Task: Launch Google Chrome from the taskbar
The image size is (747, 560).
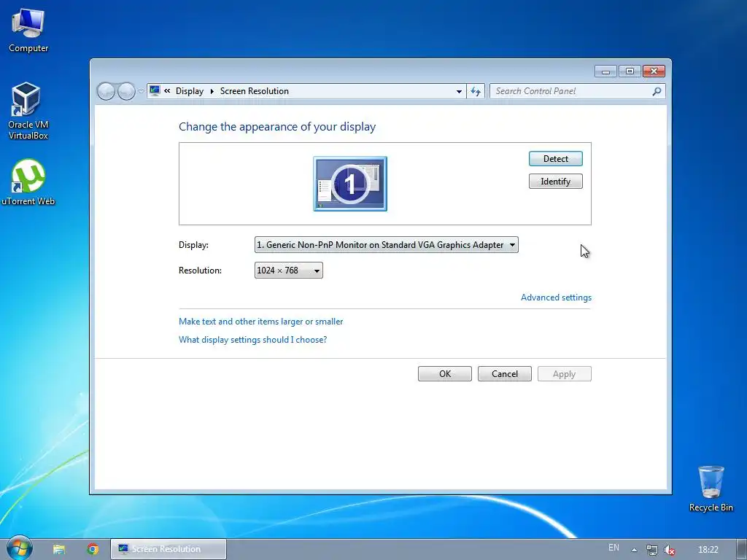Action: click(x=93, y=549)
